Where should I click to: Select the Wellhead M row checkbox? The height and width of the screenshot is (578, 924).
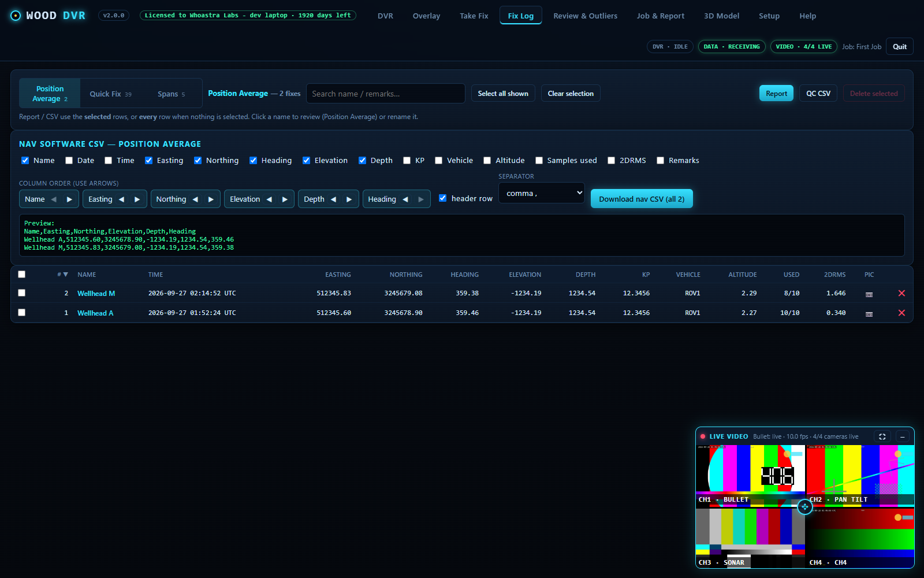[22, 293]
